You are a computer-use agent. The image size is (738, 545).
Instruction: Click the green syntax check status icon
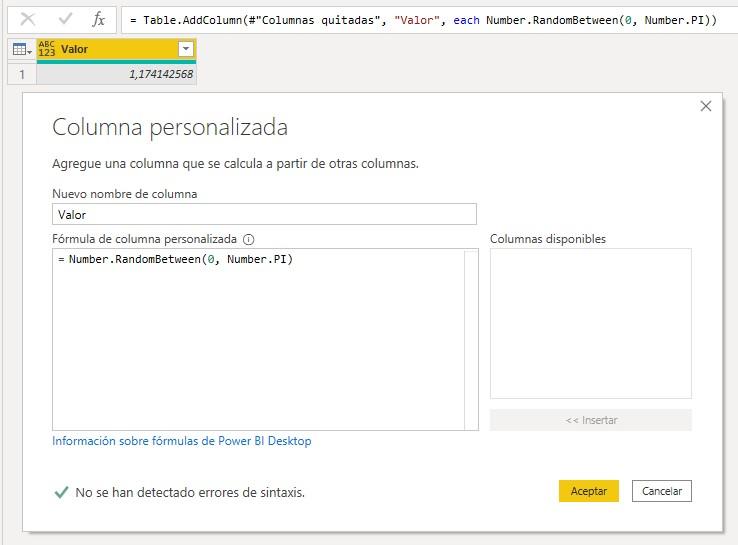tap(61, 492)
